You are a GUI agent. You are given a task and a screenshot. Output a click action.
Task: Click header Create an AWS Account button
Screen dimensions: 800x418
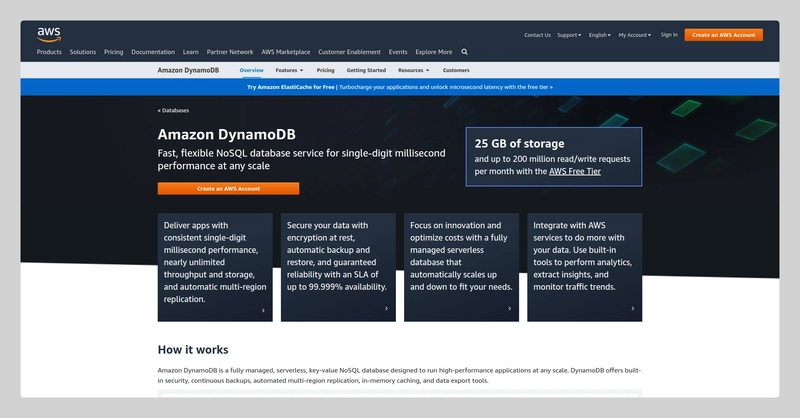point(723,35)
